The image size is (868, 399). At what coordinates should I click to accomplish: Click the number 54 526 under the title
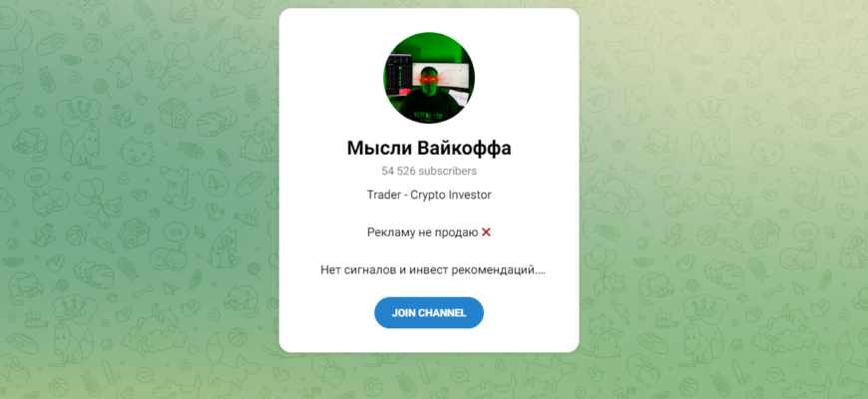point(398,171)
